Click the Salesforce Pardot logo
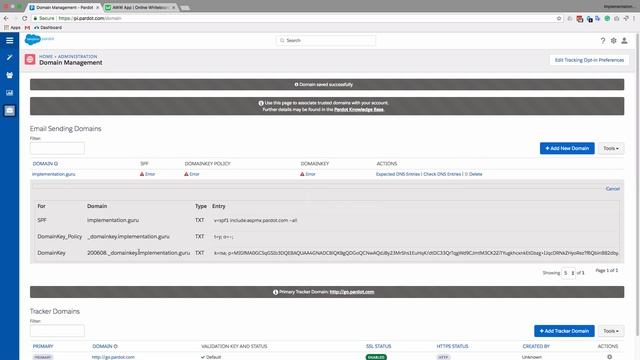640x360 pixels. (39, 39)
